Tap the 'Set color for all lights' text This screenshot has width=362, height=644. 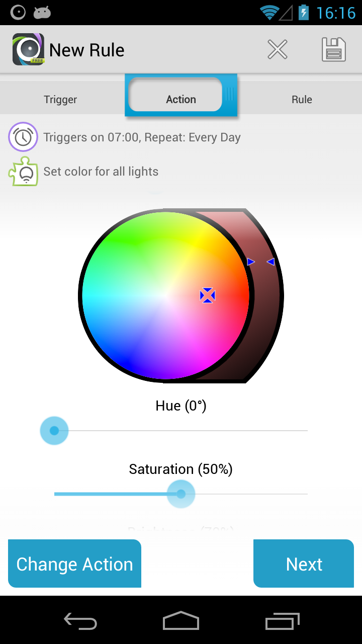point(101,172)
